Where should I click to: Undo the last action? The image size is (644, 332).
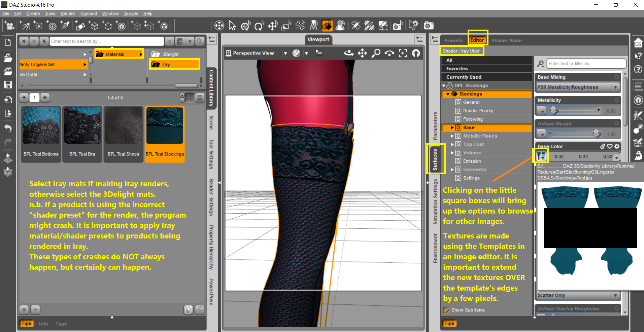pyautogui.click(x=8, y=128)
